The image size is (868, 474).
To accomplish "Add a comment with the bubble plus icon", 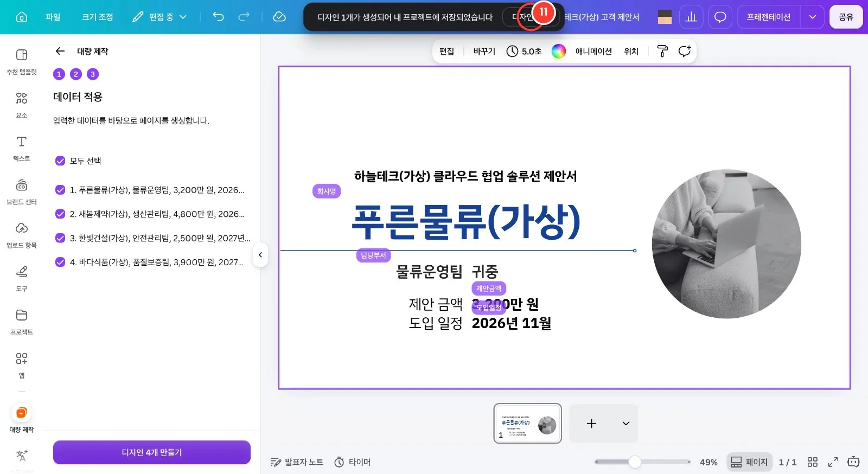I will [685, 51].
